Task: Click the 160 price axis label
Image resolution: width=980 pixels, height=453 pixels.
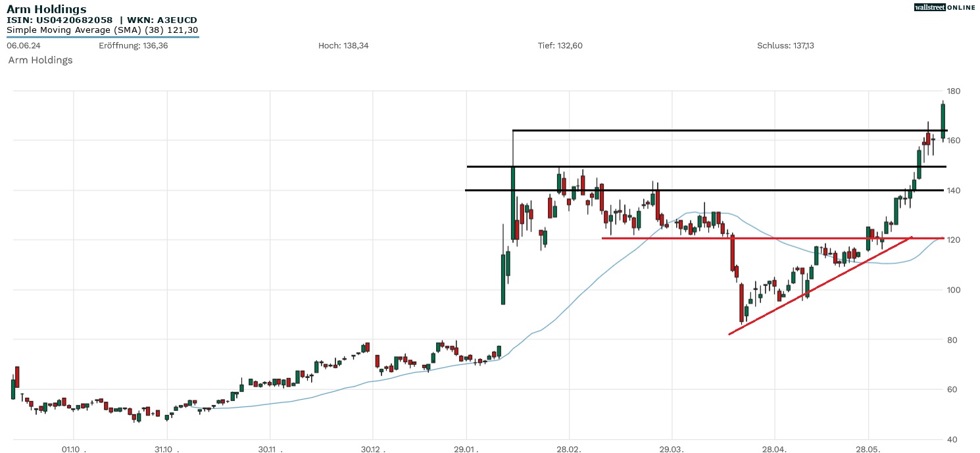Action: pyautogui.click(x=954, y=141)
